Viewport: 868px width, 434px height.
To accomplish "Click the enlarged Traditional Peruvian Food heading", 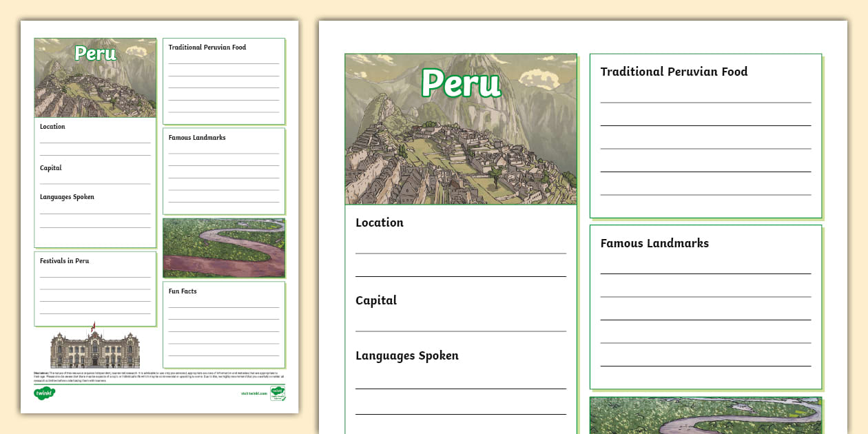I will point(674,72).
